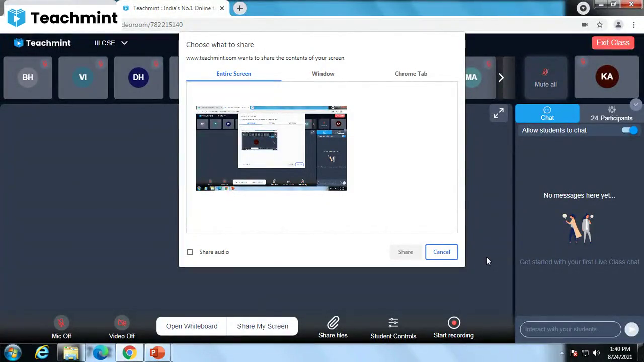Click Share My Screen button
The height and width of the screenshot is (362, 644).
pyautogui.click(x=263, y=326)
